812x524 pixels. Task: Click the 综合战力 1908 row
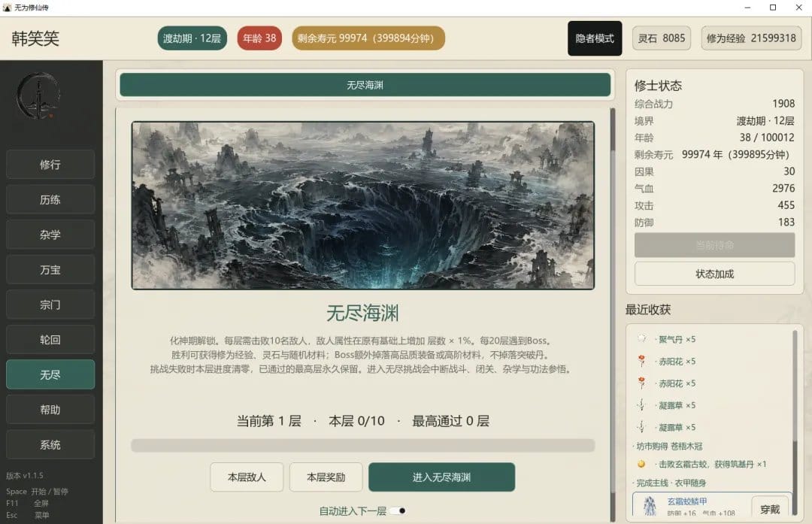coord(715,104)
